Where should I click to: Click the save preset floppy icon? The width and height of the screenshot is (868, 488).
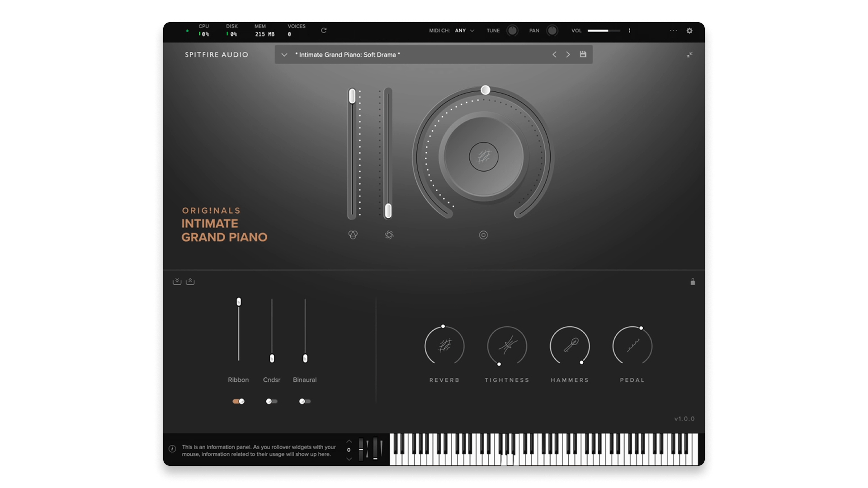(x=583, y=54)
